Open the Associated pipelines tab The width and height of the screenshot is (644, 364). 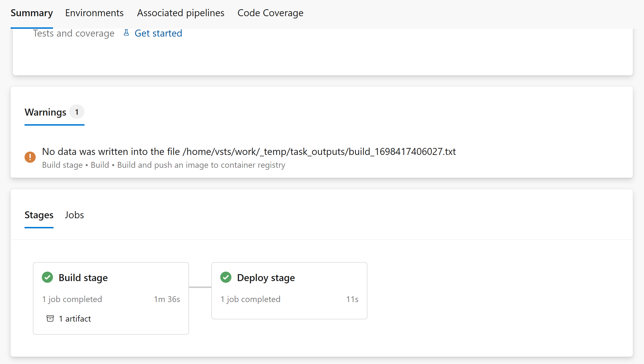coord(181,13)
